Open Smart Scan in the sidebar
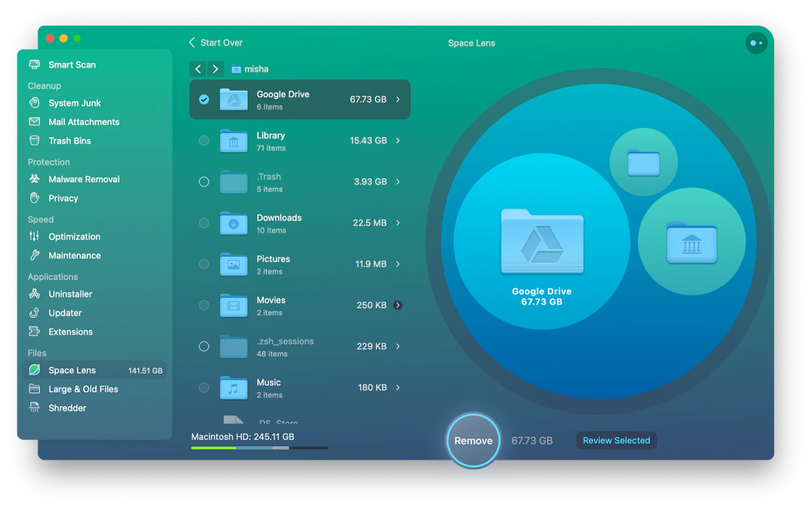This screenshot has height=510, width=812. click(x=95, y=65)
